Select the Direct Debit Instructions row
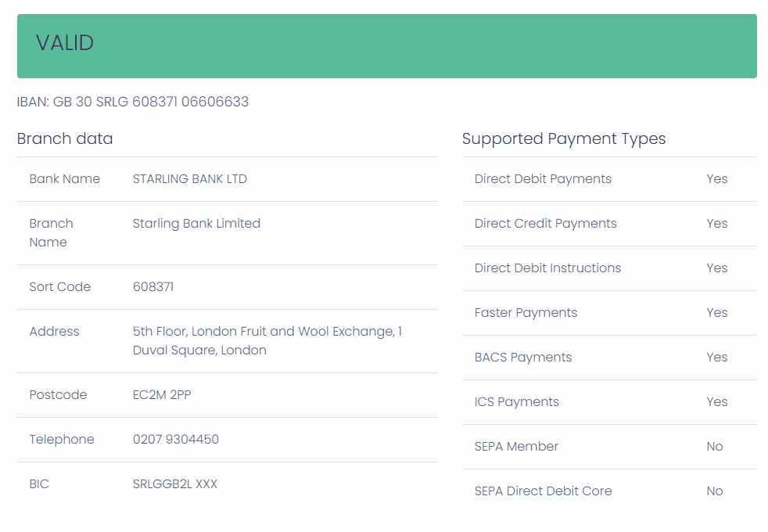The height and width of the screenshot is (532, 768). tap(547, 268)
